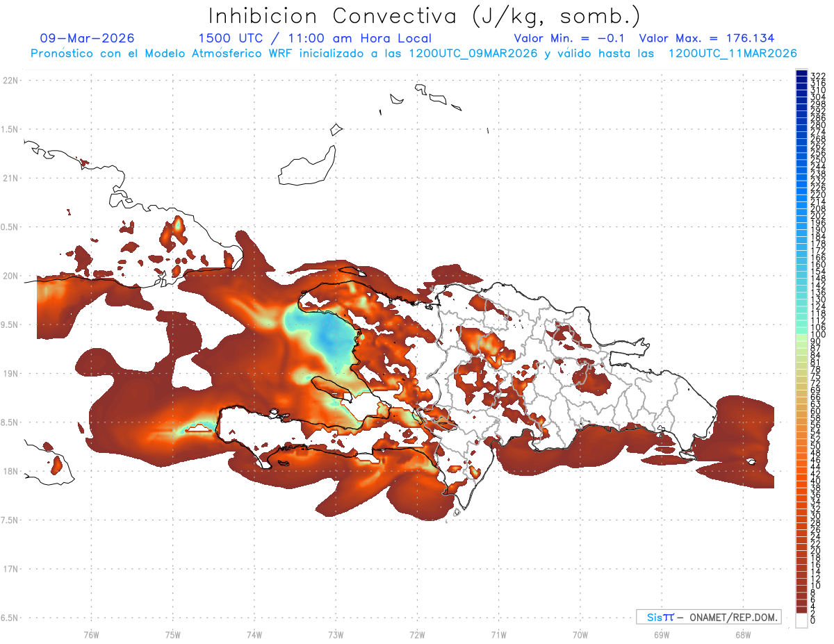Click the '72W' longitude label
Viewport: 834px width, 644px height.
[x=417, y=634]
